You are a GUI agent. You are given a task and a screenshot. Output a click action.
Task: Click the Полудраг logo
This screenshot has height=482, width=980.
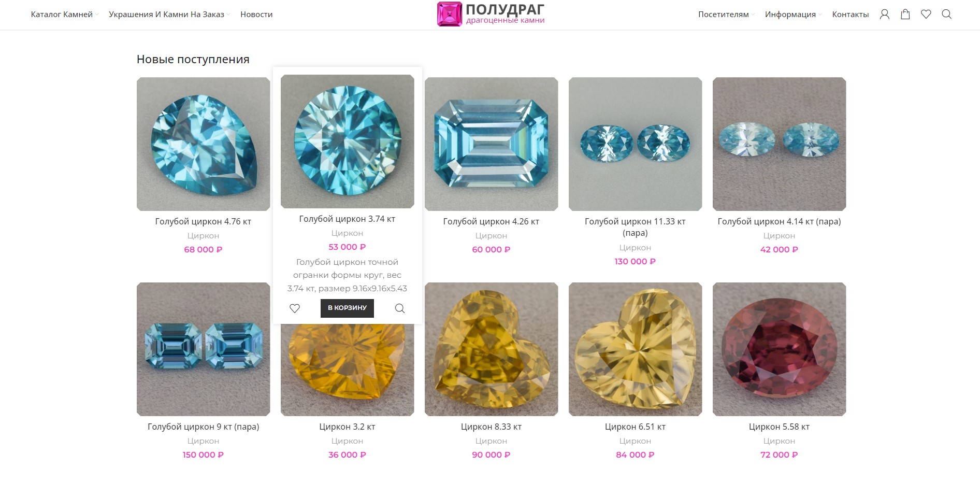pyautogui.click(x=491, y=14)
